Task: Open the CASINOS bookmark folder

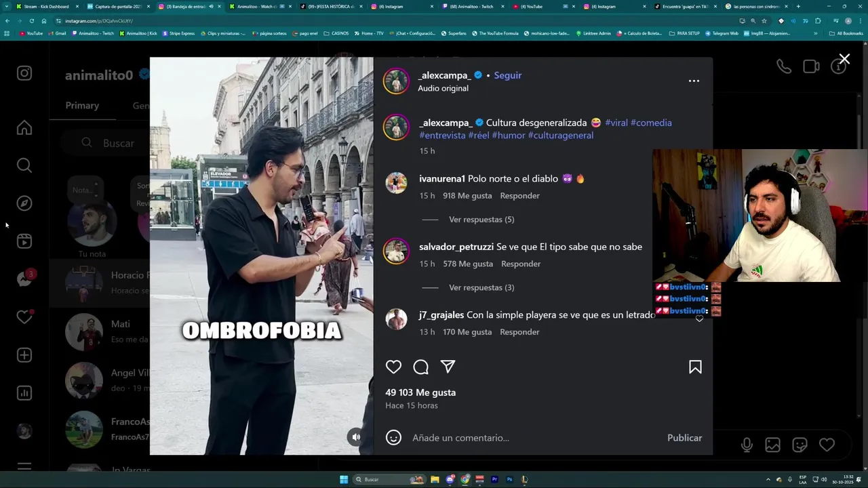Action: [x=336, y=33]
